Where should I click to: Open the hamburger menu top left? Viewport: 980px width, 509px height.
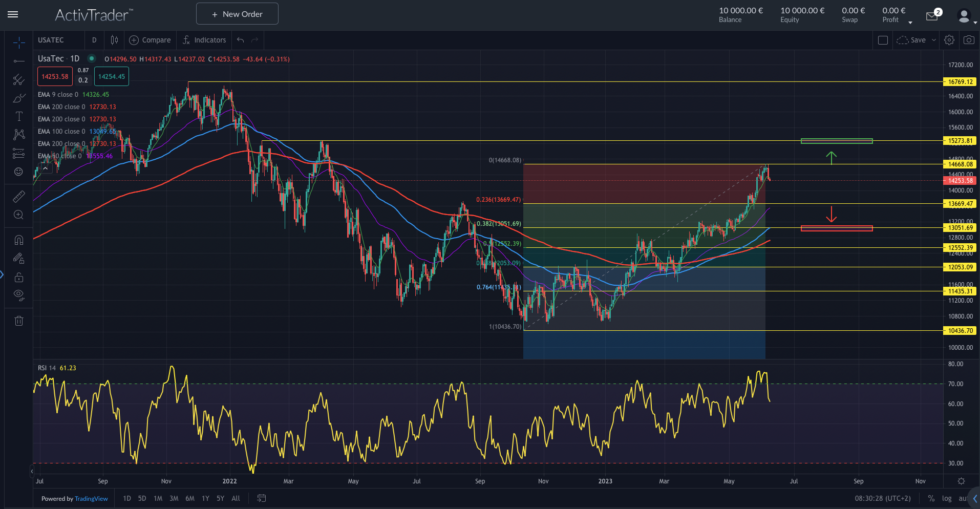(x=13, y=14)
